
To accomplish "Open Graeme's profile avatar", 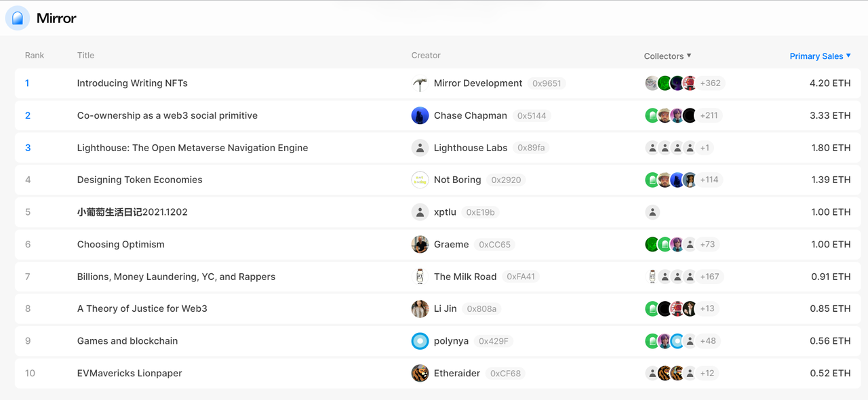I will (x=420, y=244).
